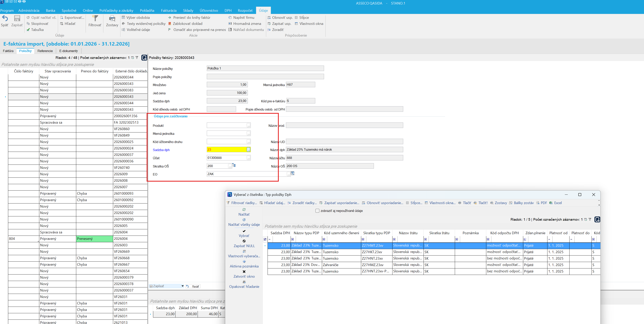Click the green Prenesený cell
Image resolution: width=644 pixels, height=324 pixels.
click(x=95, y=239)
